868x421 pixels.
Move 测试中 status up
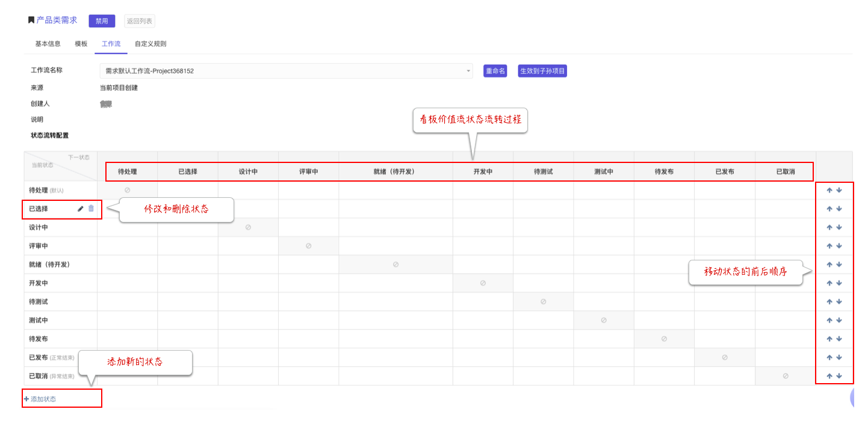point(829,320)
